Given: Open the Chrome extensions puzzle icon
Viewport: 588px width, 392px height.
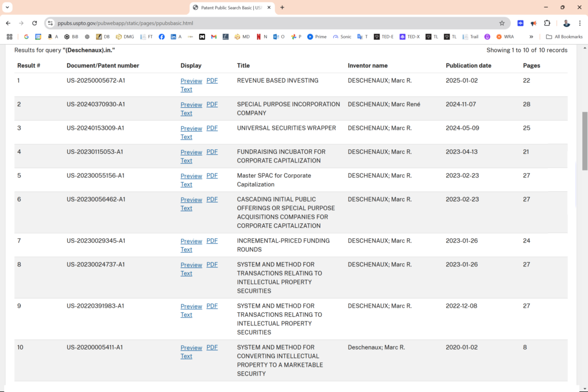Looking at the screenshot, I should coord(547,23).
